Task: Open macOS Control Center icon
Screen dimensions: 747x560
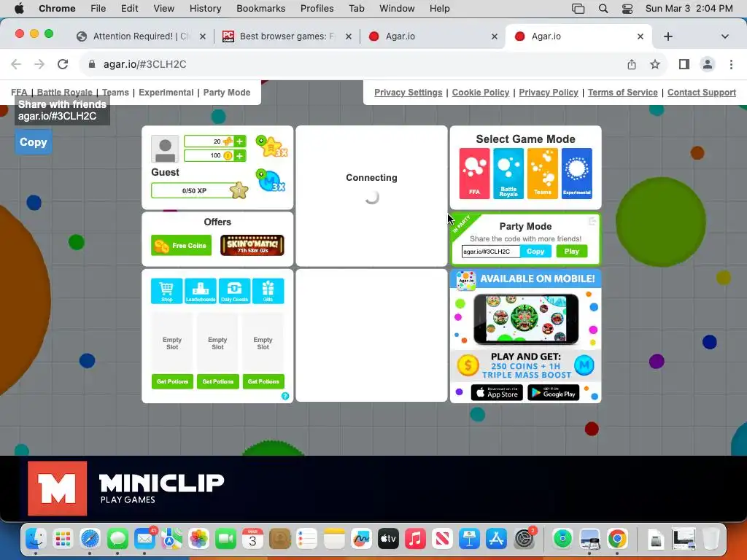Action: point(627,9)
